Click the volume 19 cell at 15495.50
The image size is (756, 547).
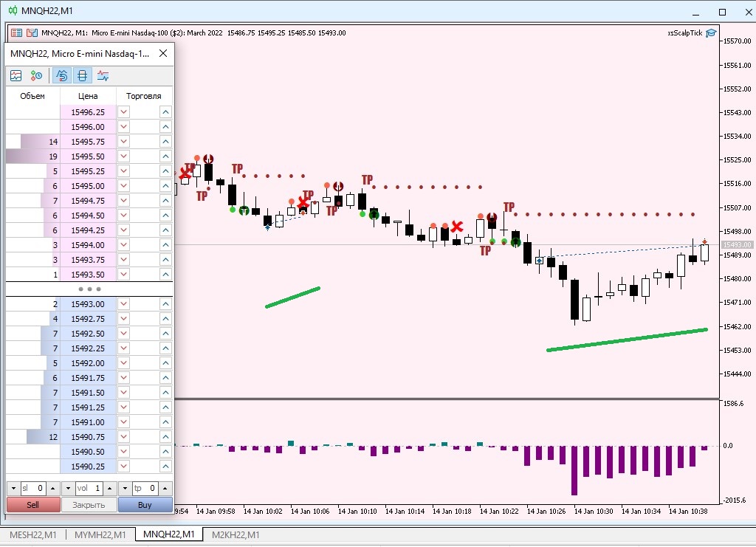coord(32,156)
